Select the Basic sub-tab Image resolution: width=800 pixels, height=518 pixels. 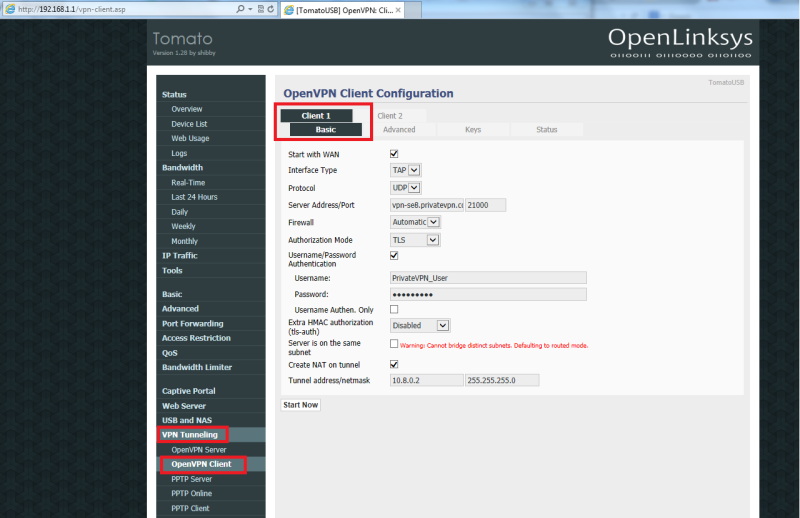[326, 130]
